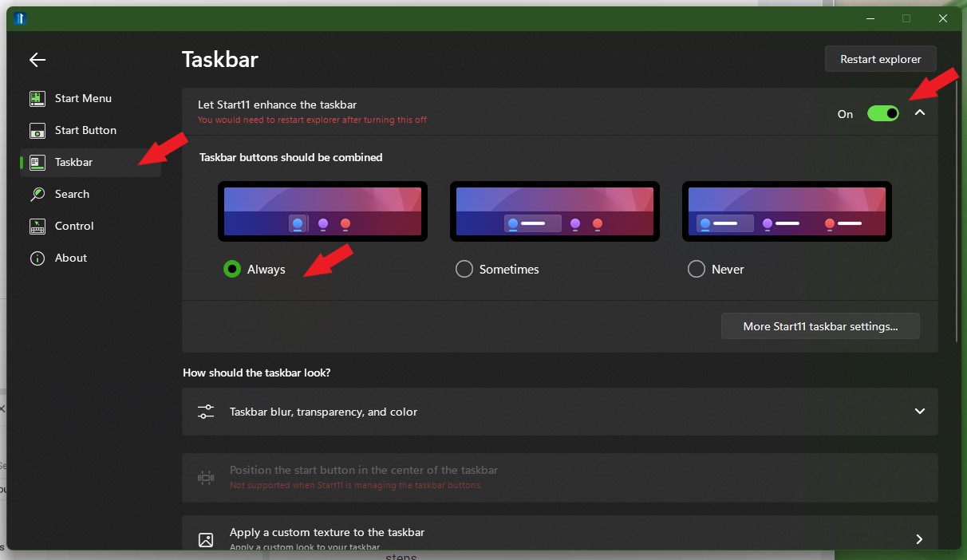This screenshot has width=967, height=560.
Task: Click 'How should the taskbar look?' heading
Action: point(257,373)
